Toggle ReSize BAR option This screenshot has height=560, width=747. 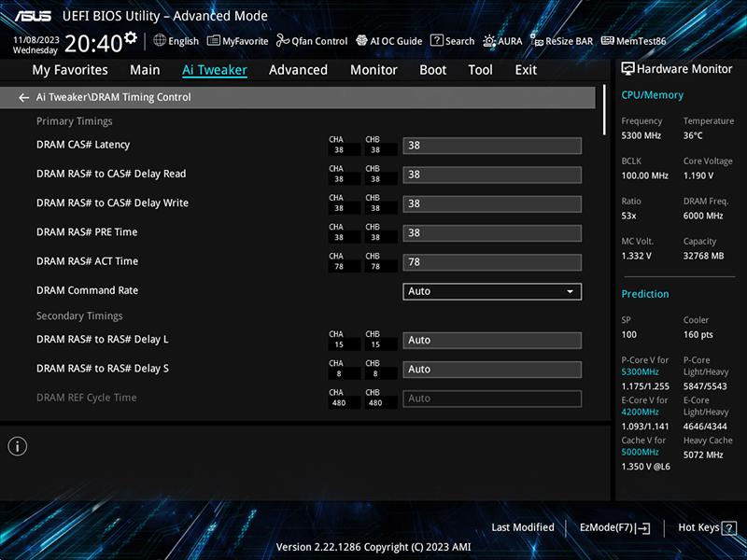click(x=562, y=41)
